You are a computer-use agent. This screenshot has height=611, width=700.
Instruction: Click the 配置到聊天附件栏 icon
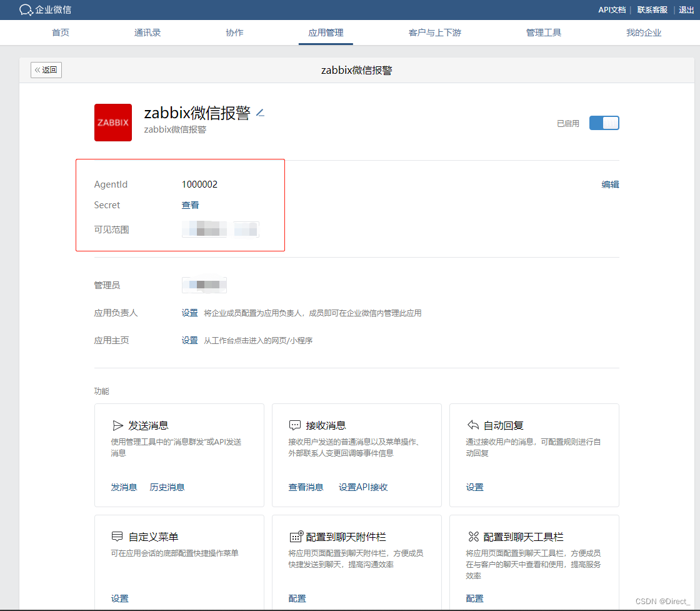(296, 536)
